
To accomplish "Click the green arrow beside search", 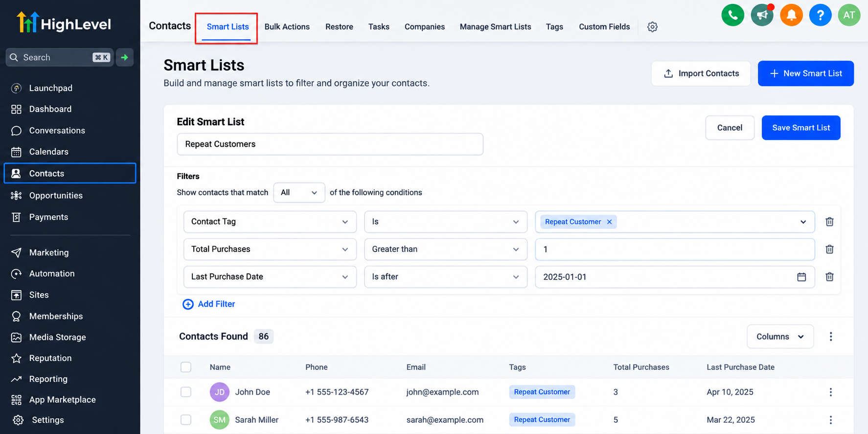I will pyautogui.click(x=125, y=57).
